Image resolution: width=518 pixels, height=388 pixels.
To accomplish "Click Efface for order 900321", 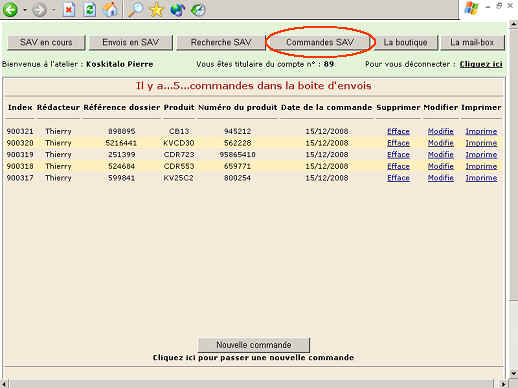I will coord(398,131).
